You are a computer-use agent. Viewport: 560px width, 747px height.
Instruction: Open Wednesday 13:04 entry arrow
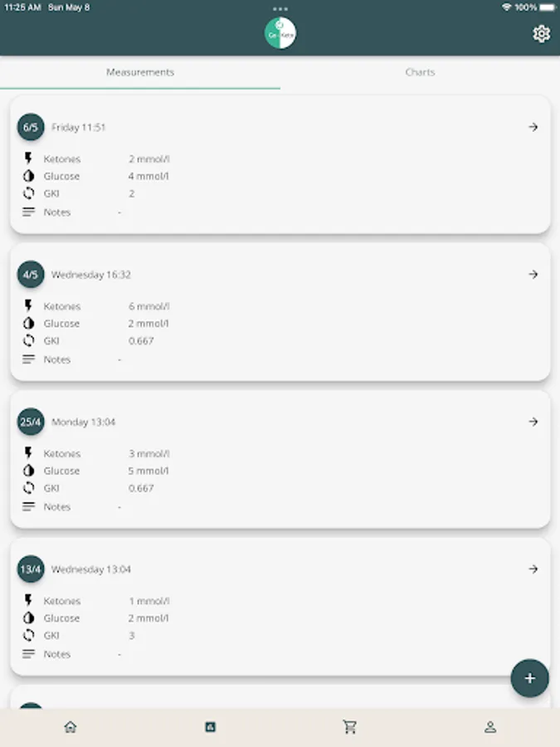(533, 569)
